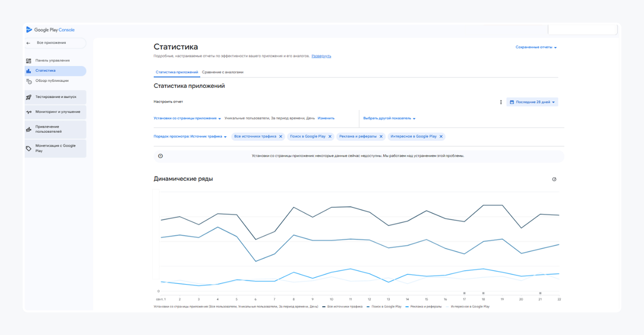Select Мониторинг и улучшение sidebar item
This screenshot has height=335, width=644.
(58, 112)
